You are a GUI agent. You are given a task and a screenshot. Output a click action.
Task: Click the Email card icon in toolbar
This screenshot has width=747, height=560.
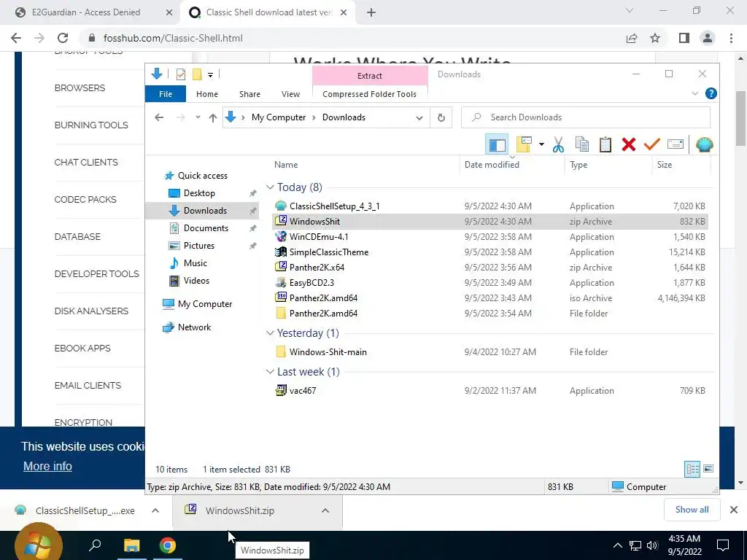tap(676, 144)
